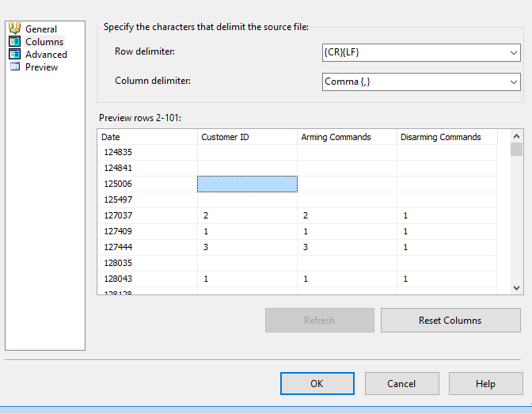532x414 pixels.
Task: Click the Date column header
Action: point(147,137)
